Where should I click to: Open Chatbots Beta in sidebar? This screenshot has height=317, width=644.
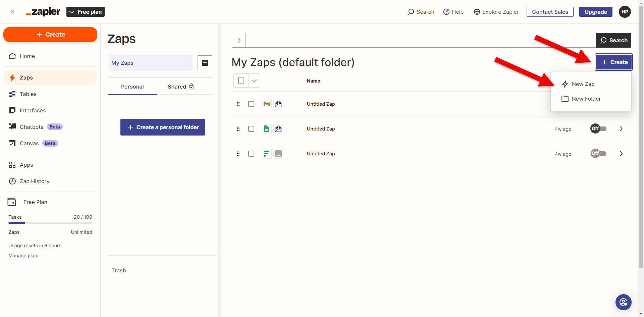coord(50,127)
